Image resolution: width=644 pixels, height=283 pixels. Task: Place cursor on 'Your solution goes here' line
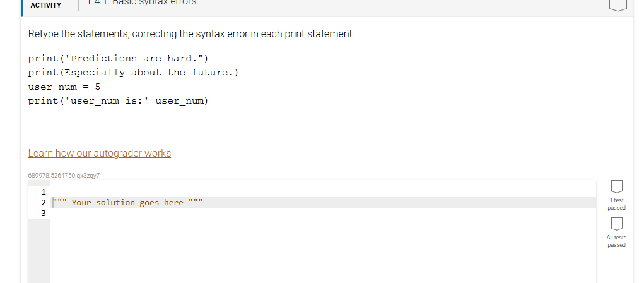point(323,202)
